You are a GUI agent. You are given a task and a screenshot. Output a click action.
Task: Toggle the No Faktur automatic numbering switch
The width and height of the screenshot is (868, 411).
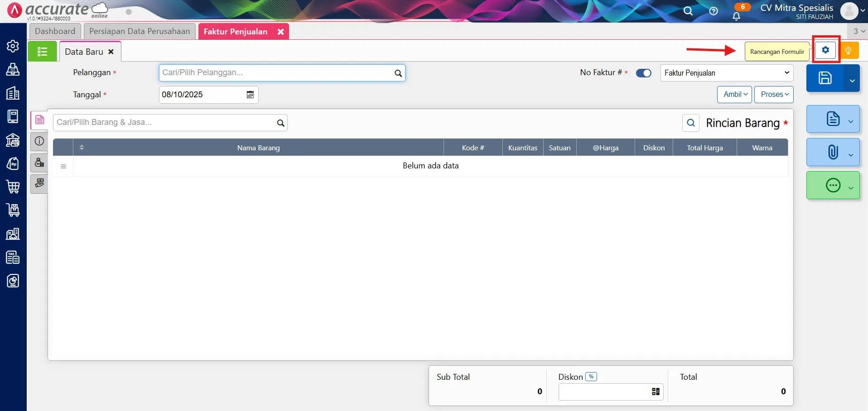click(x=643, y=73)
